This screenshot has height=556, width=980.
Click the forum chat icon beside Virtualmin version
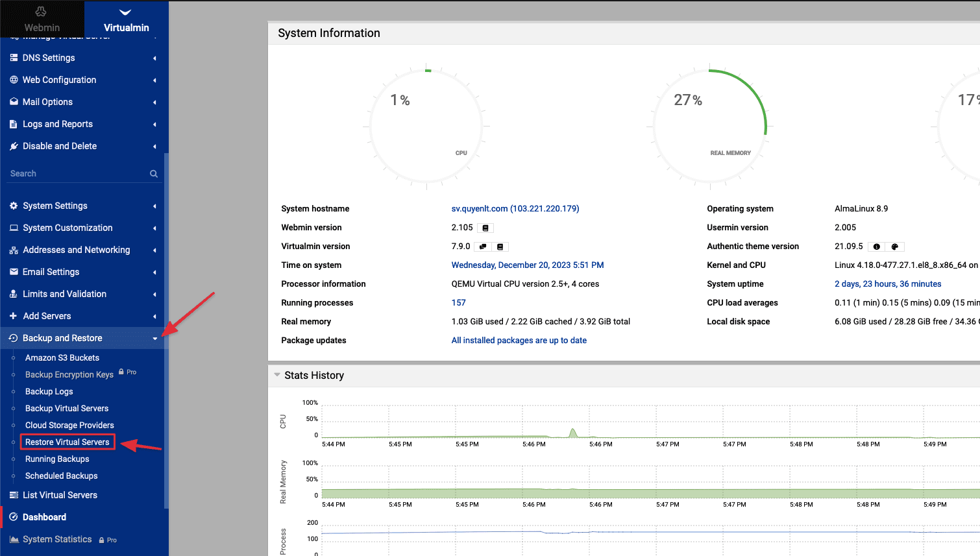482,247
